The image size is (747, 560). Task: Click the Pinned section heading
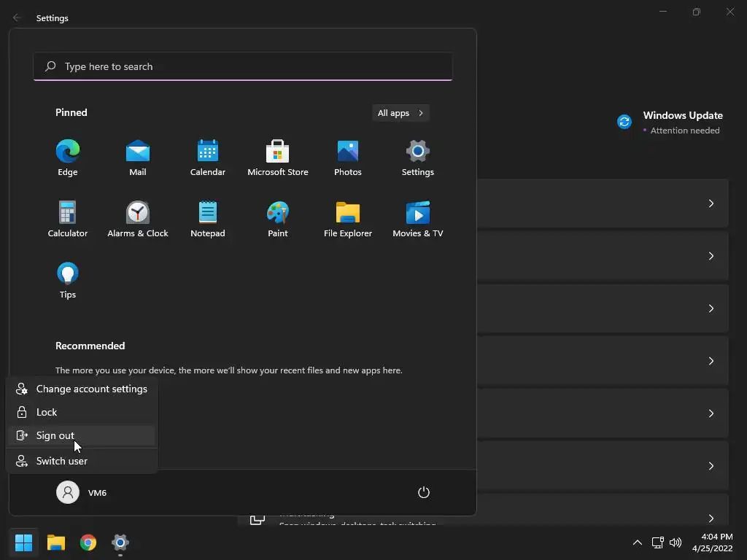(71, 112)
